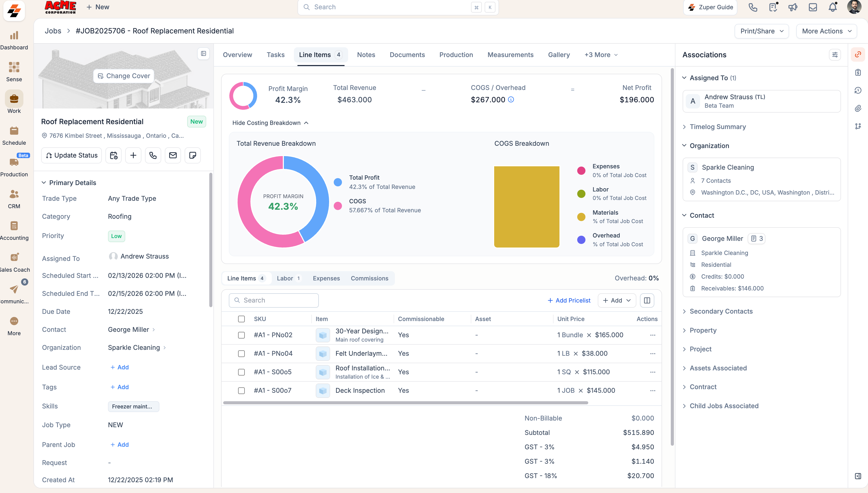Viewport: 868px width, 493px height.
Task: Switch to the Production tab
Action: click(456, 55)
